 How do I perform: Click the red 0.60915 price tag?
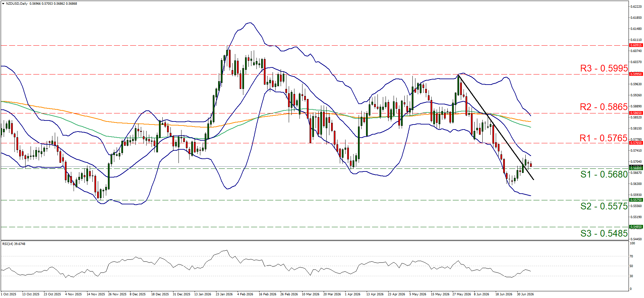pos(636,45)
